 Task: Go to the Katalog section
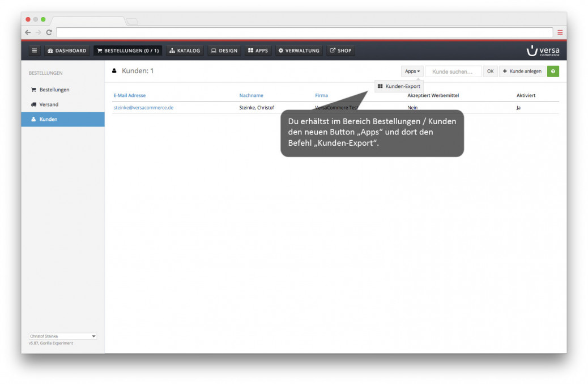[x=185, y=50]
